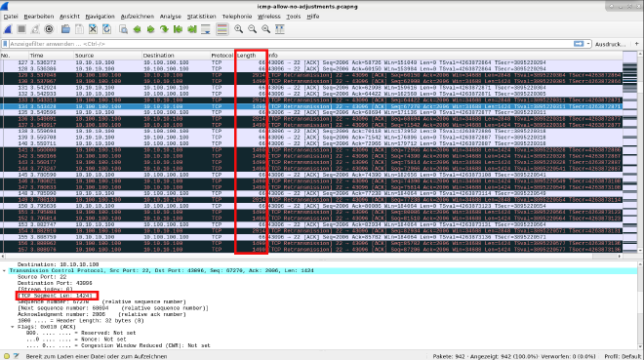Open the Datei menu

coord(11,17)
